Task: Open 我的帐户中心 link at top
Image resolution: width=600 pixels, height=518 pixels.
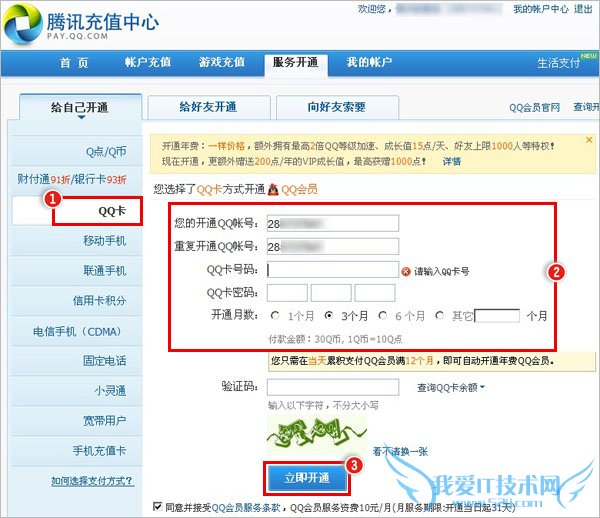Action: click(x=541, y=9)
